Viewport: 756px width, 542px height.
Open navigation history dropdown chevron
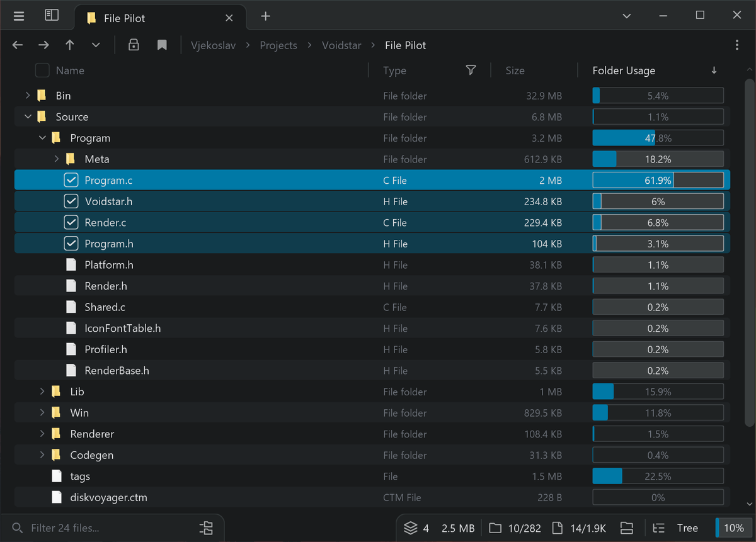[96, 45]
